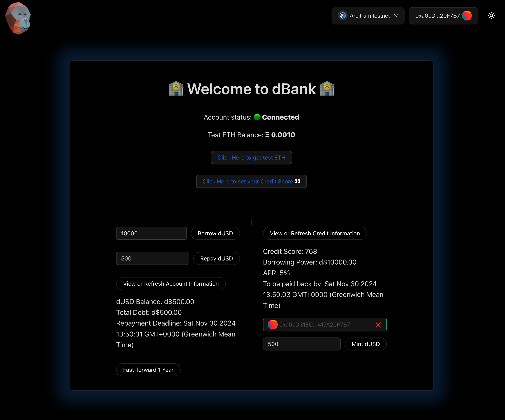
Task: Clear address with the red X icon
Action: 378,325
